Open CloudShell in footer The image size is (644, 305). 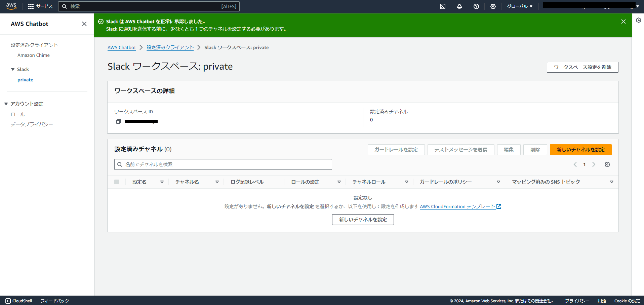[19, 301]
